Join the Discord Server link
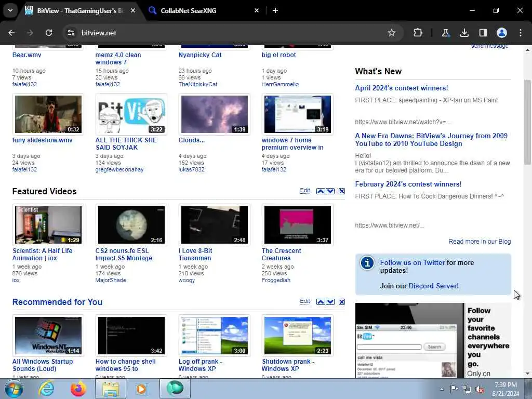This screenshot has height=399, width=532. 434,286
